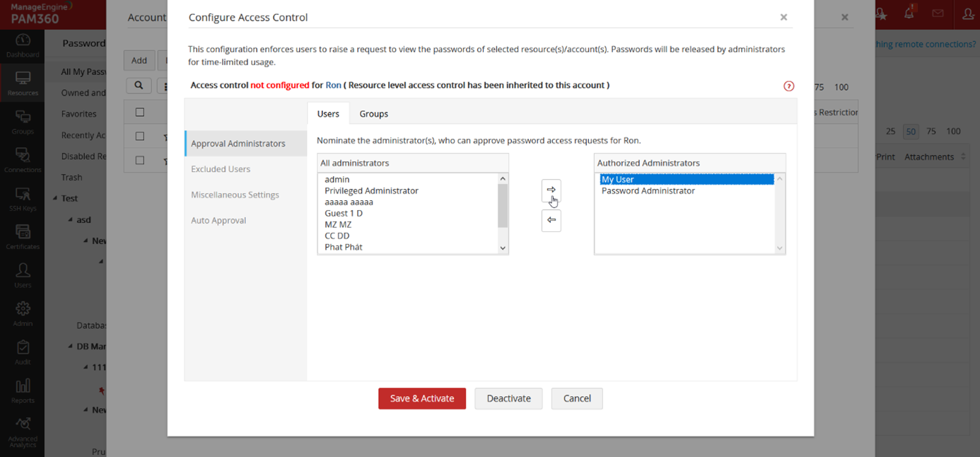Image resolution: width=980 pixels, height=457 pixels.
Task: Collapse the Test tree node
Action: click(55, 199)
